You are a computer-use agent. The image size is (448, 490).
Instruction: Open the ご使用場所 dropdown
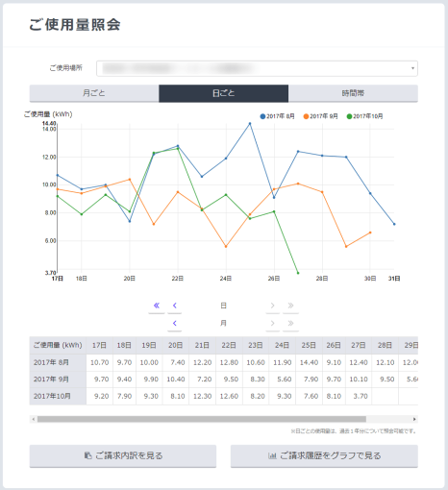tap(257, 68)
